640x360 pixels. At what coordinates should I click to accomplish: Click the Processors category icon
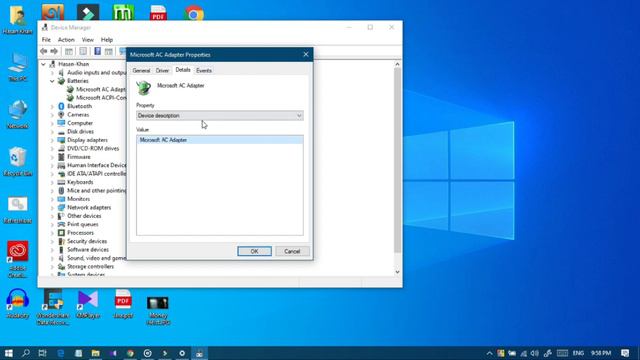(x=61, y=233)
